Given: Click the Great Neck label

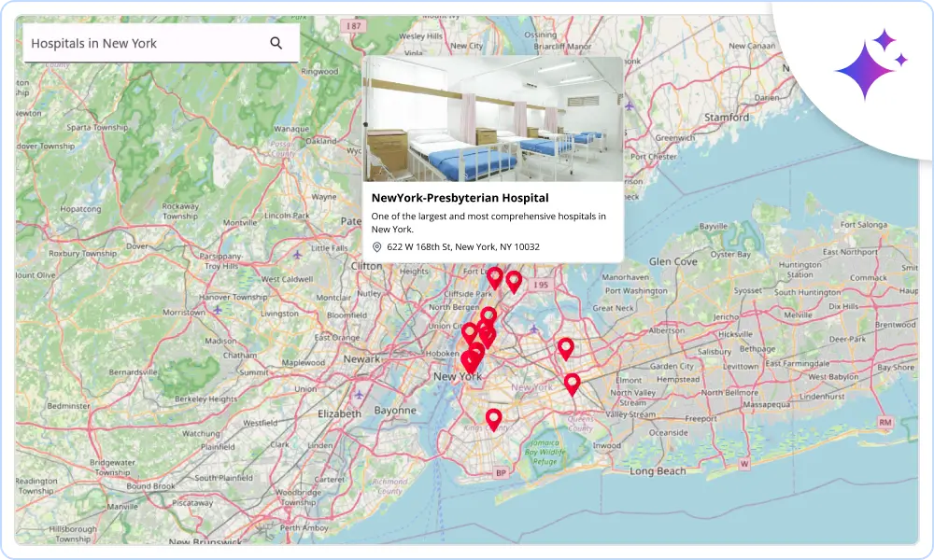Looking at the screenshot, I should tap(613, 308).
